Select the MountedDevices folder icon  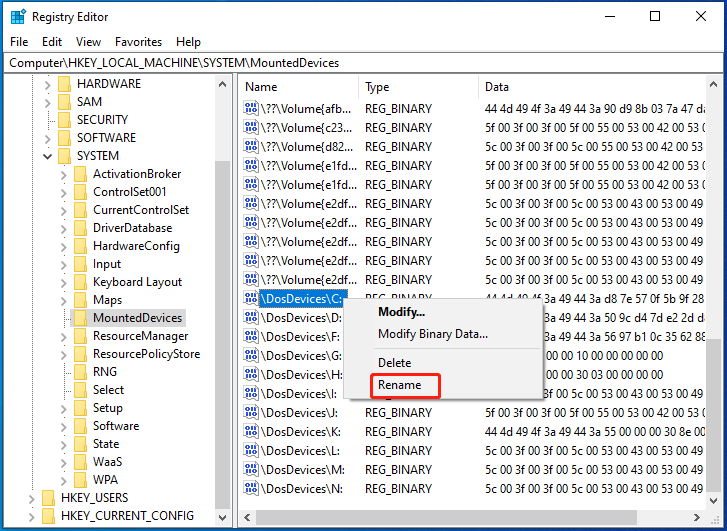click(81, 318)
